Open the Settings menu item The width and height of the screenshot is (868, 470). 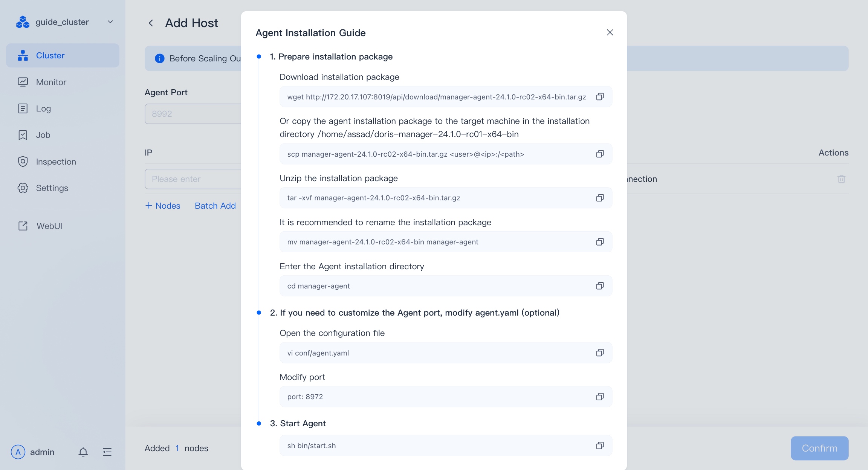coord(63,188)
